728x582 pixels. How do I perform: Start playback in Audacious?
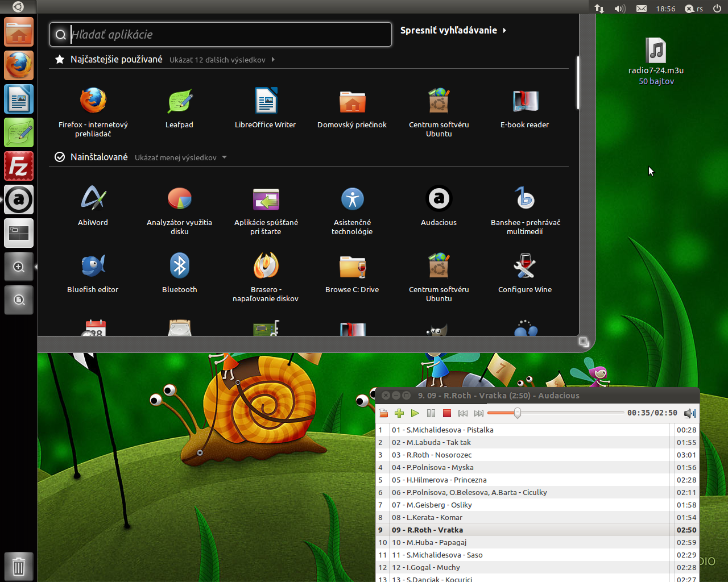click(415, 413)
